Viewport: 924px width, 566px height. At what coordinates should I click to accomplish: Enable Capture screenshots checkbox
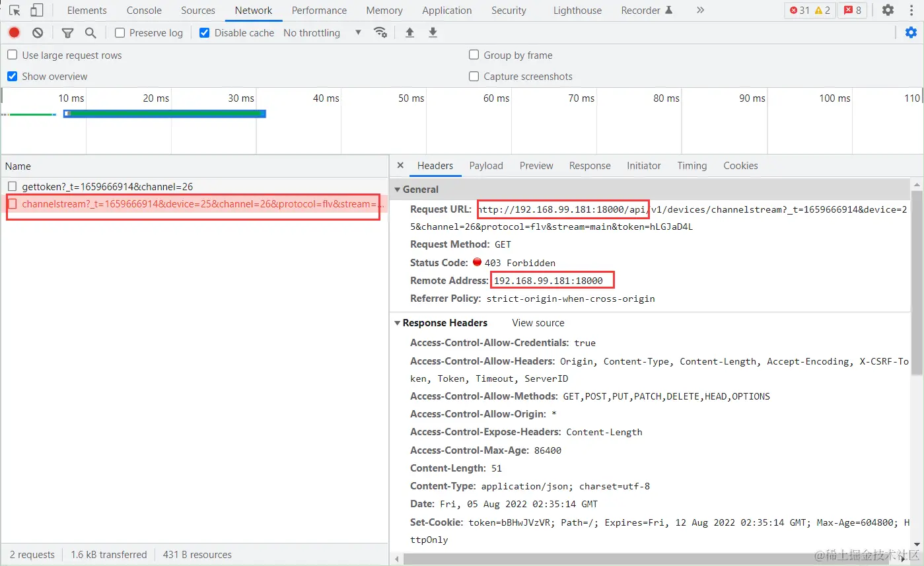[x=474, y=76]
